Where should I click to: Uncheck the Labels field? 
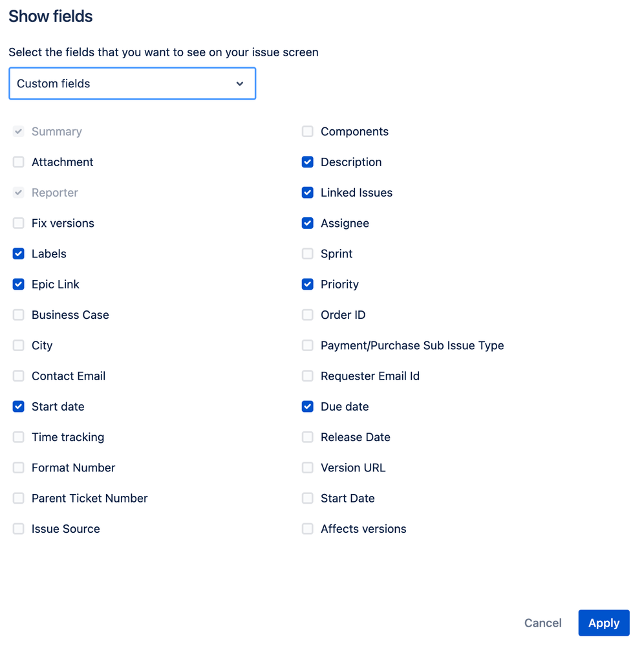point(19,253)
